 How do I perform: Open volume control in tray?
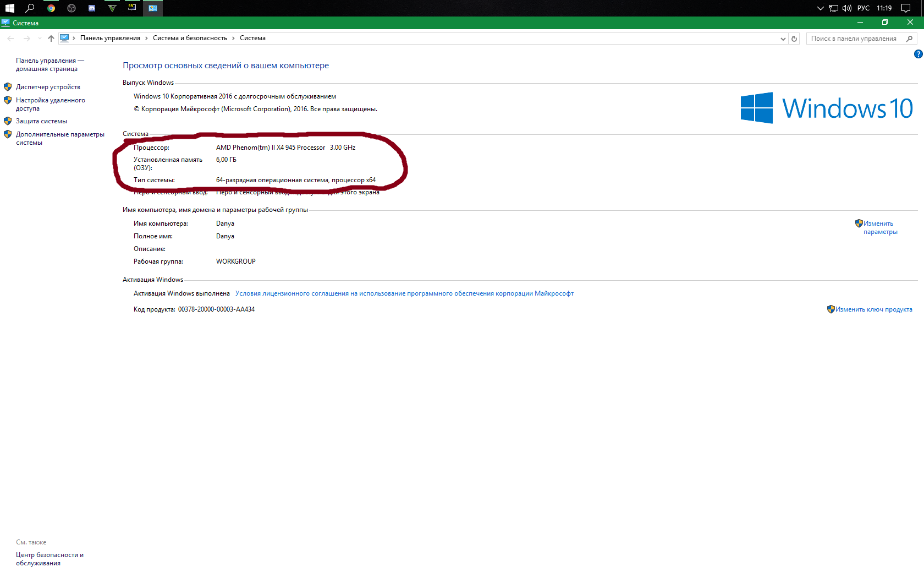coord(847,8)
